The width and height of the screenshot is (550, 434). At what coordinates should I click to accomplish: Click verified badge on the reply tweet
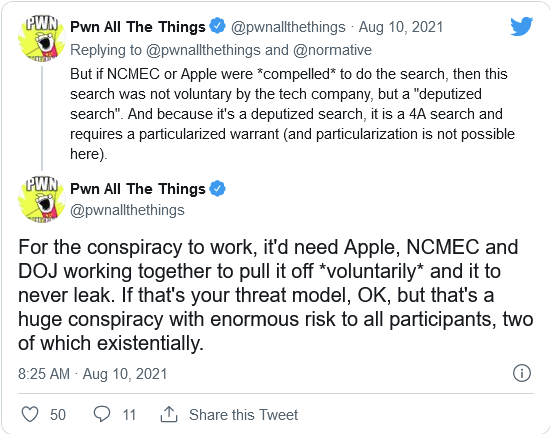[218, 27]
